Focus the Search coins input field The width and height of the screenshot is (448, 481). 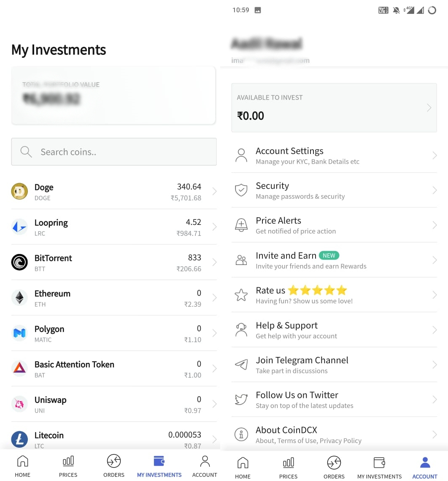pos(114,152)
